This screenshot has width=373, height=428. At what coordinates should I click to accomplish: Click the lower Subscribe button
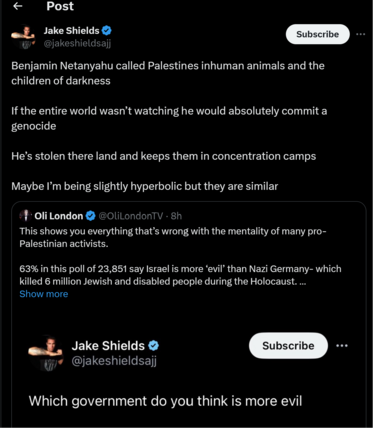pos(288,346)
